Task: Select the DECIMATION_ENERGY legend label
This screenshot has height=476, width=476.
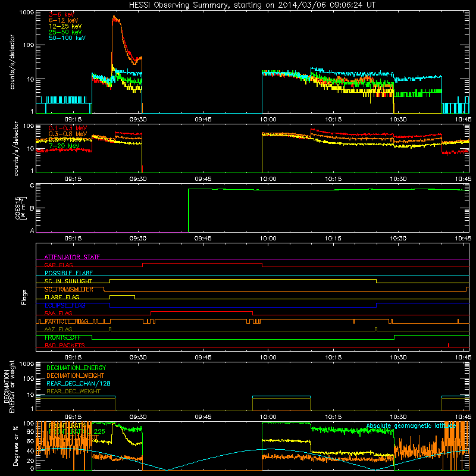Action: point(76,368)
